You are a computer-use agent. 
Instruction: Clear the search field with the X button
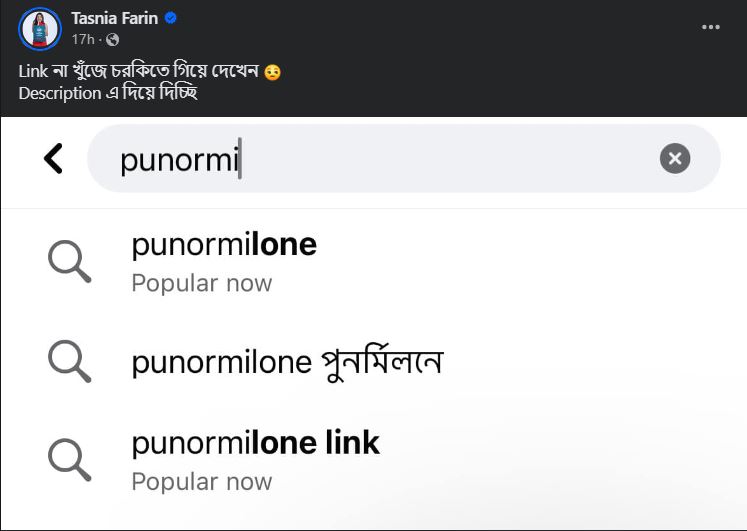click(x=675, y=158)
